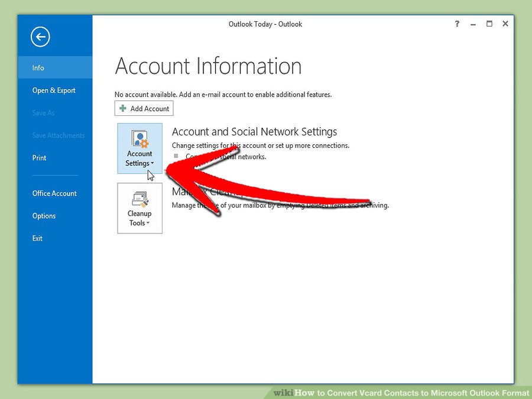Click the greyed-out Save As item

pos(43,113)
